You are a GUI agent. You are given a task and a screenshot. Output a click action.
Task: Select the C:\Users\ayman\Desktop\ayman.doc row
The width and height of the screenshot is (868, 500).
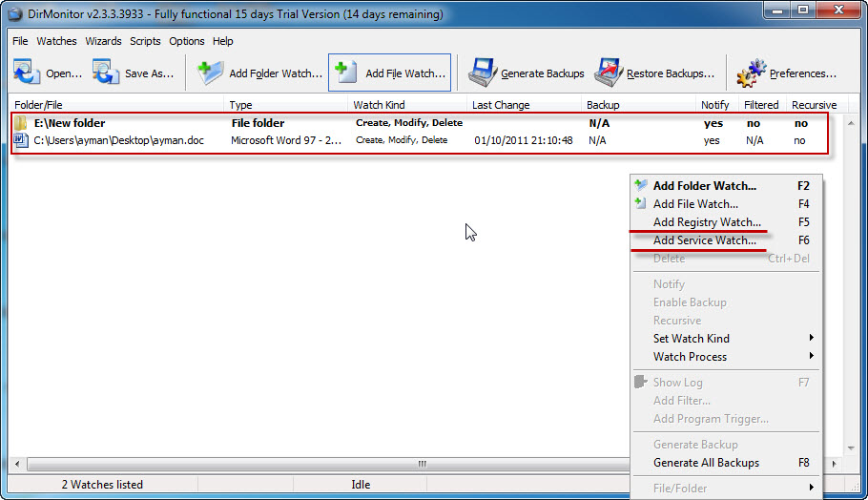click(x=420, y=140)
